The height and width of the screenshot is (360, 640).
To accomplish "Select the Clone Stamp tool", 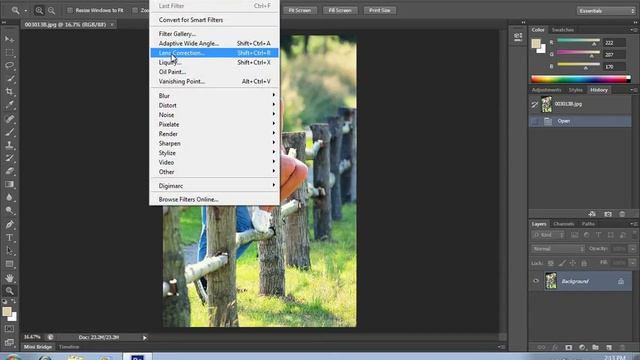I will 9,145.
